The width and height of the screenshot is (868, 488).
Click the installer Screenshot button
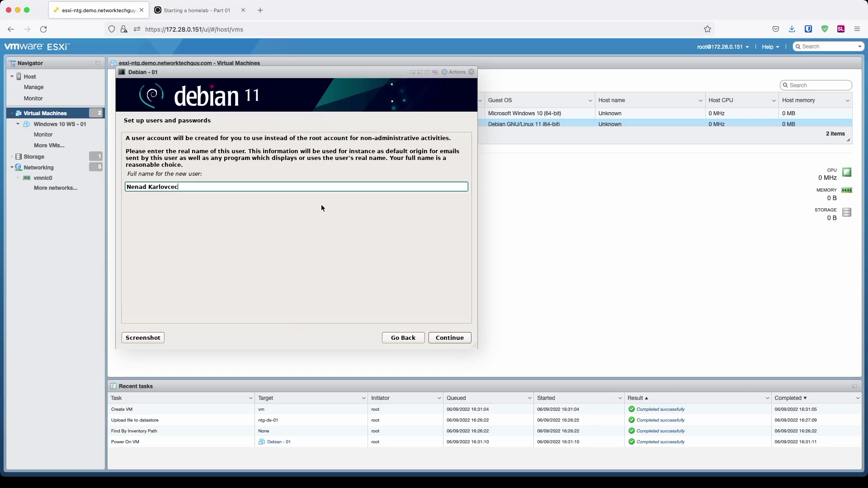143,338
